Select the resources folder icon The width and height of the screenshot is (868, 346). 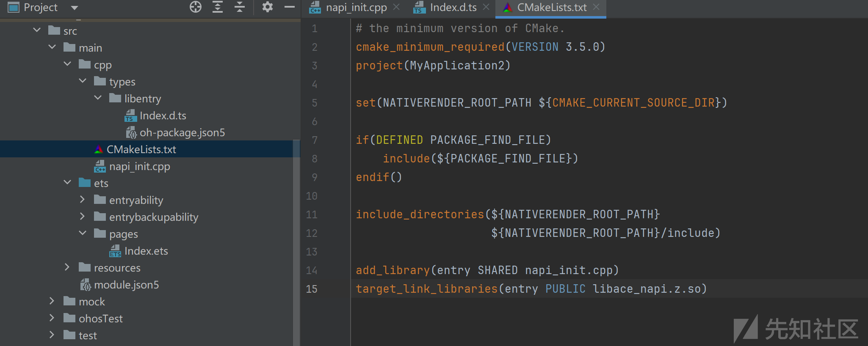pyautogui.click(x=85, y=267)
